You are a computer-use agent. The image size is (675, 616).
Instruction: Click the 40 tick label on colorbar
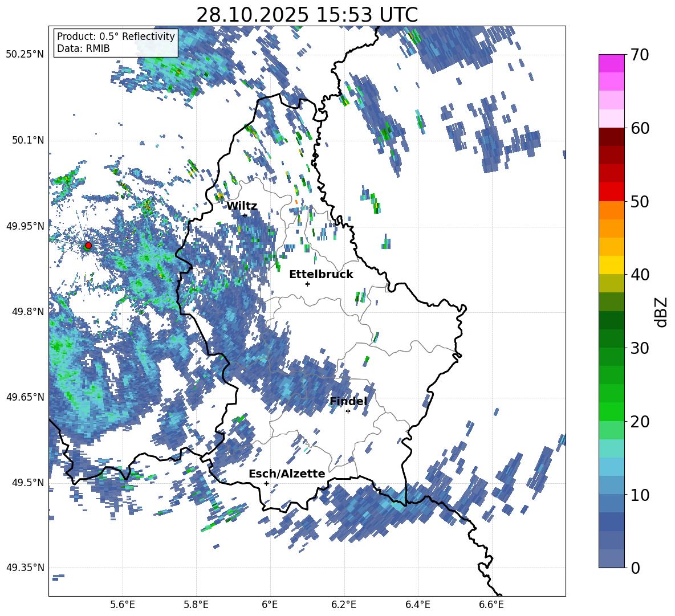point(640,275)
